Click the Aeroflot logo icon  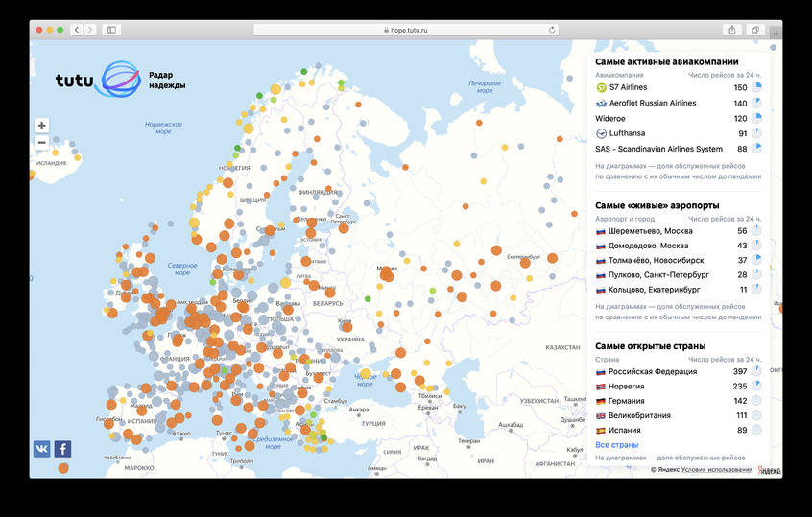pos(601,103)
